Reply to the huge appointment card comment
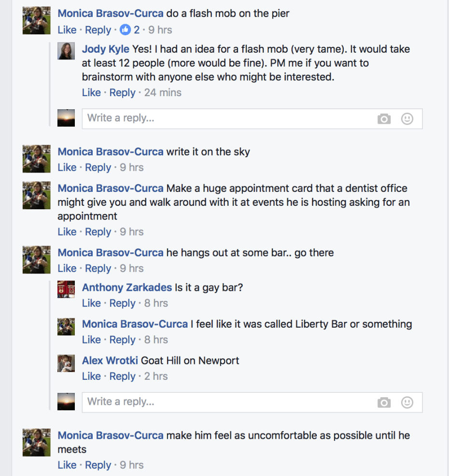The height and width of the screenshot is (476, 449). (98, 232)
